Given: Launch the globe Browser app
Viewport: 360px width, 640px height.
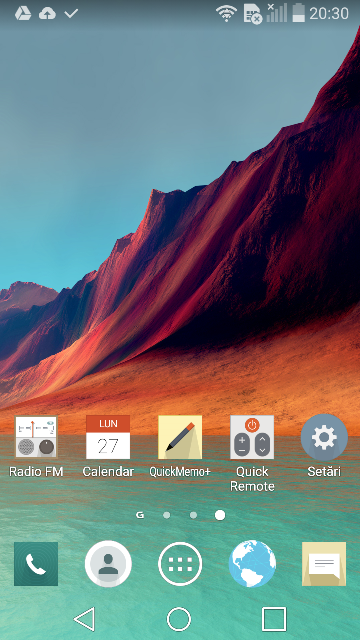Looking at the screenshot, I should [252, 564].
